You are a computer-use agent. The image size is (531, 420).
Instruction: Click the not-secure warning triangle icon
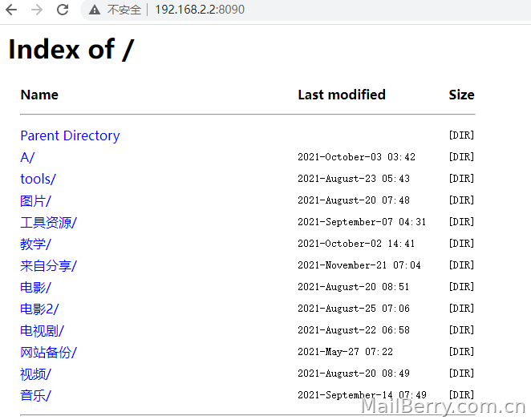(x=95, y=10)
